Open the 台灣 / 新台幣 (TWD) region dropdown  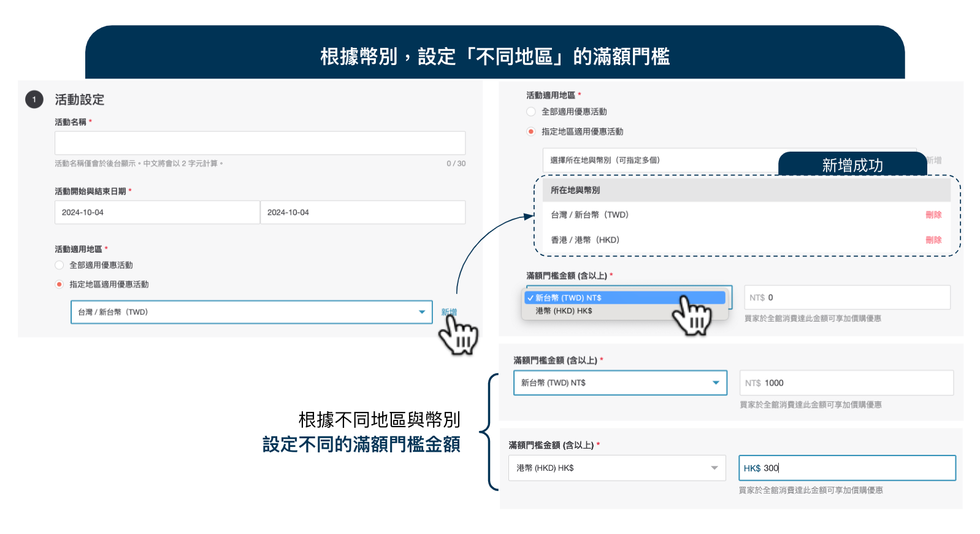tap(251, 312)
